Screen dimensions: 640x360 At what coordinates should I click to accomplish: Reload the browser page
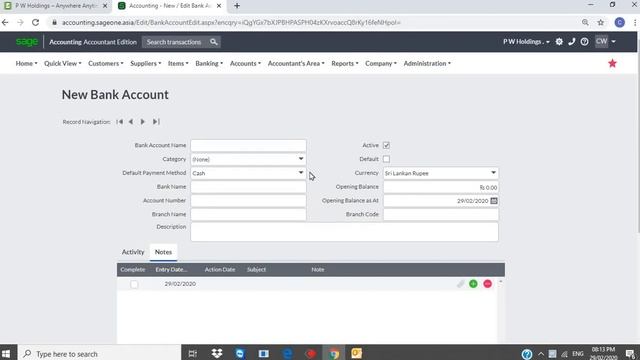click(36, 22)
